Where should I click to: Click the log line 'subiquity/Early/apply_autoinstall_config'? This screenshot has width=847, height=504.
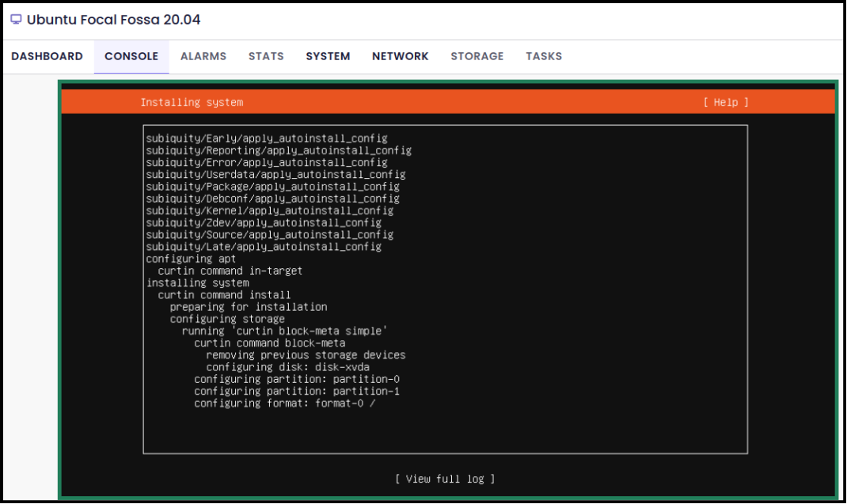267,138
